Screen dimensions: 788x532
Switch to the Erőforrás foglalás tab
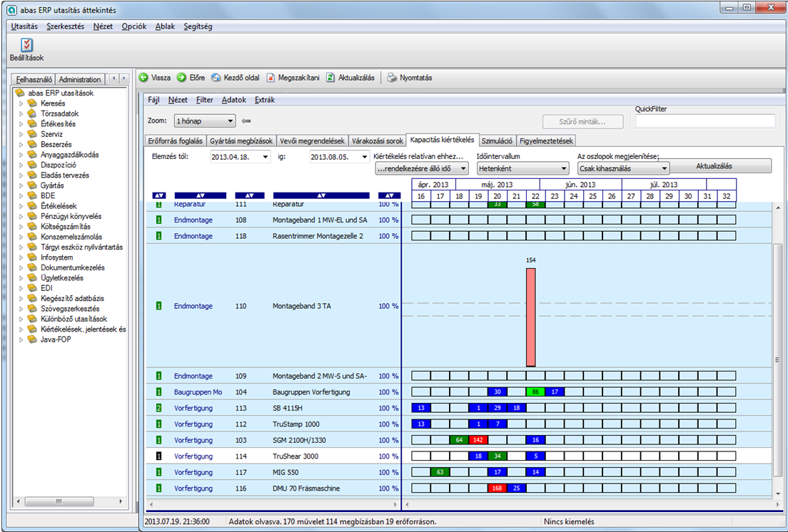pos(176,141)
